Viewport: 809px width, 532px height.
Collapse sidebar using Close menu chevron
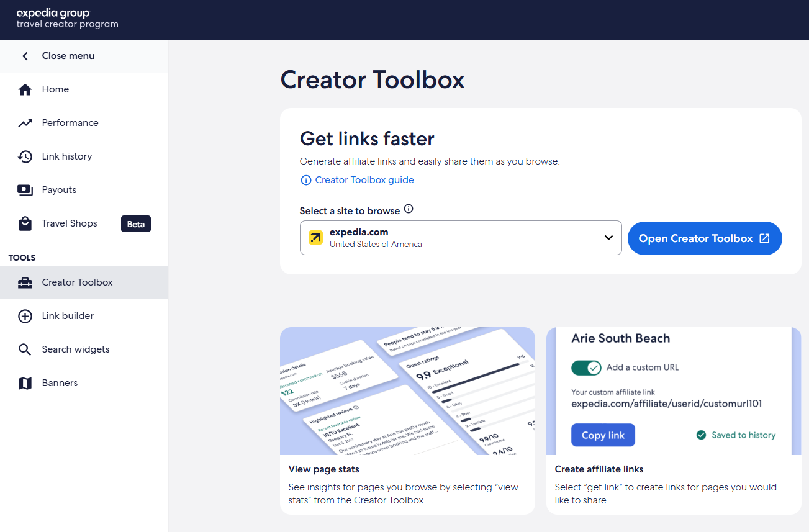[x=25, y=56]
